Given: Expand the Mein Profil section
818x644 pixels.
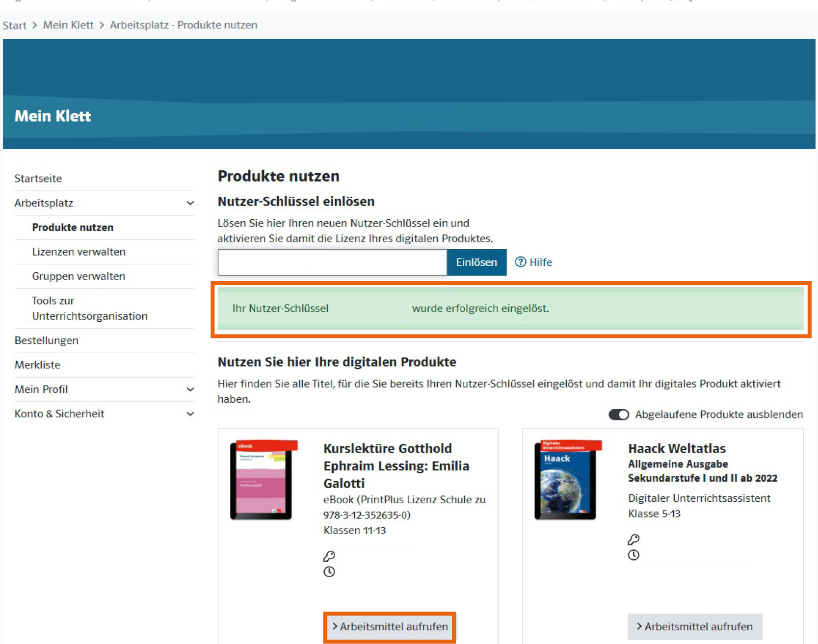Looking at the screenshot, I should [190, 389].
